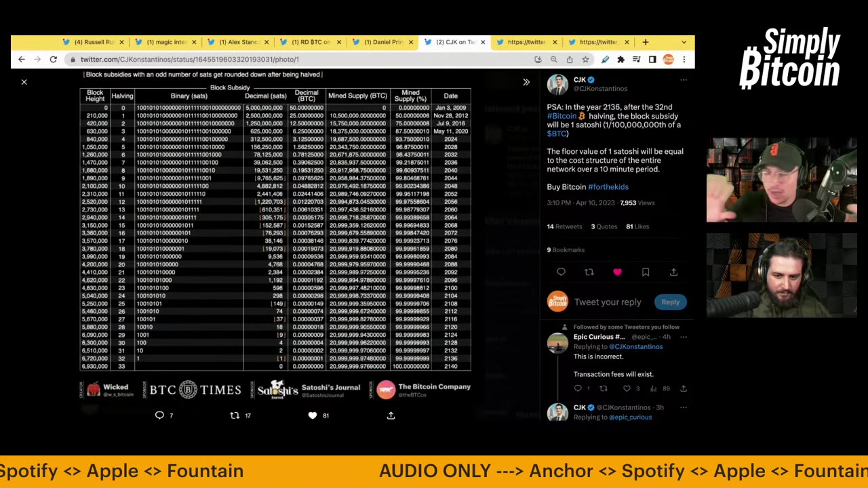The image size is (868, 488).
Task: Open the 3 Quotes list
Action: 604,226
